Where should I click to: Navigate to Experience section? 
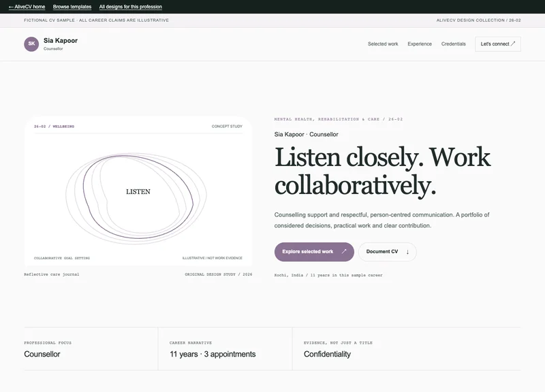click(x=420, y=44)
